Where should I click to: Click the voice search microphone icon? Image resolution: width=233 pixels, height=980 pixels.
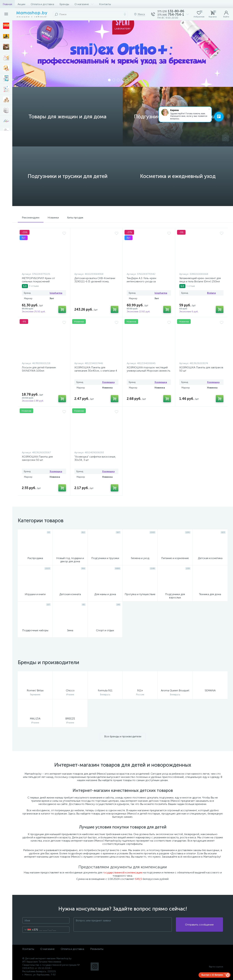click(x=125, y=14)
